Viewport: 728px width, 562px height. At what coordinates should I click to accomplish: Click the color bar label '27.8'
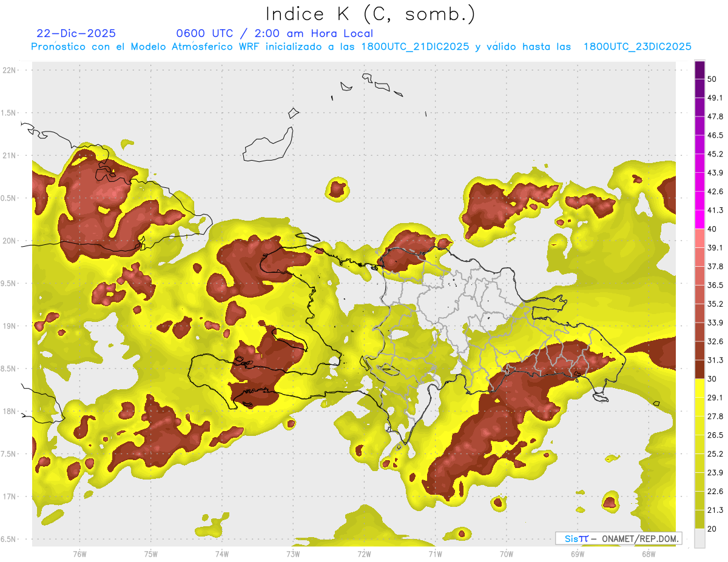pos(715,416)
